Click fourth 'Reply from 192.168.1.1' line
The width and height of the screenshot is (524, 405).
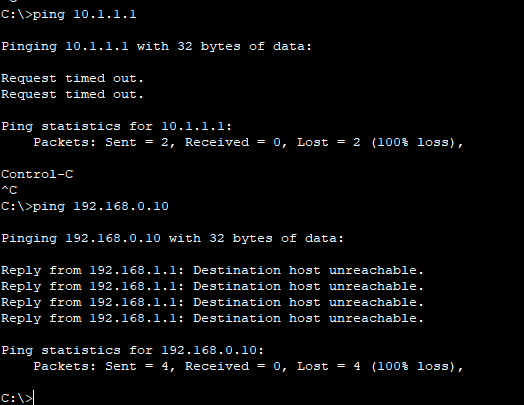click(212, 318)
